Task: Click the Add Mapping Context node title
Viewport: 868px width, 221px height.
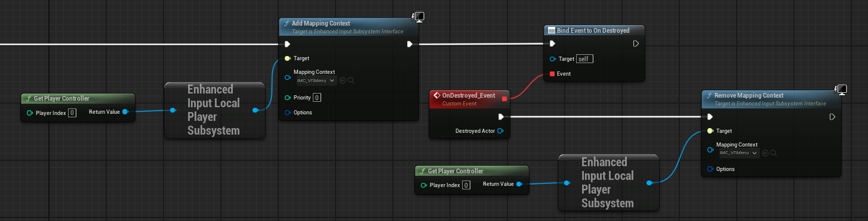Action: point(321,23)
